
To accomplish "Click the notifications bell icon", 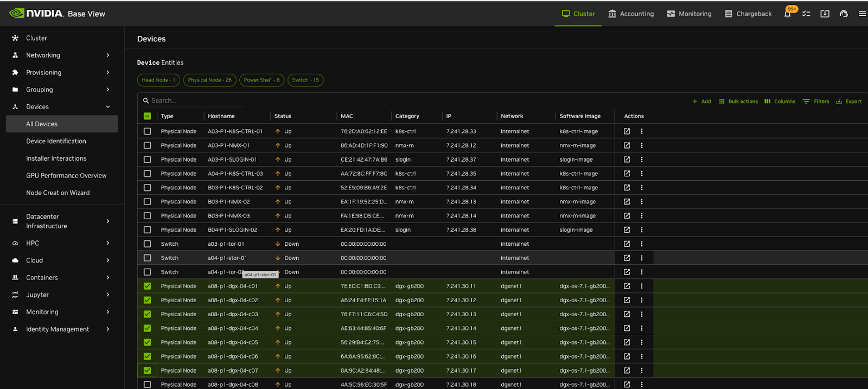I will [787, 14].
